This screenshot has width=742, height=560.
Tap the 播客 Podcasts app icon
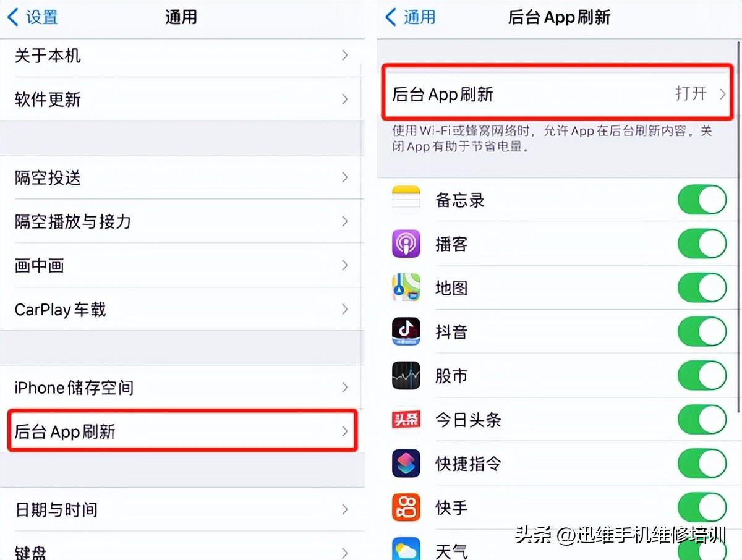406,244
